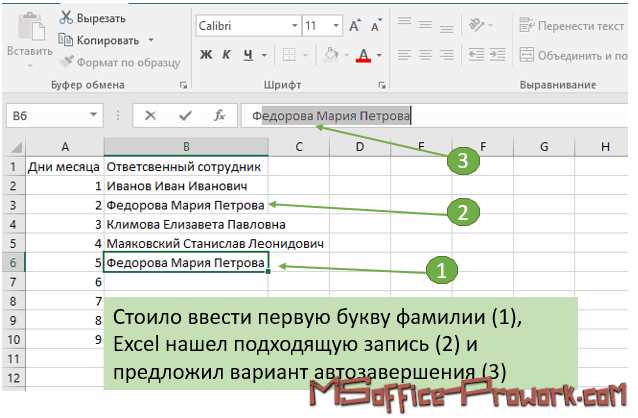
Task: Click cell 'Дни месяца'
Action: 63,166
